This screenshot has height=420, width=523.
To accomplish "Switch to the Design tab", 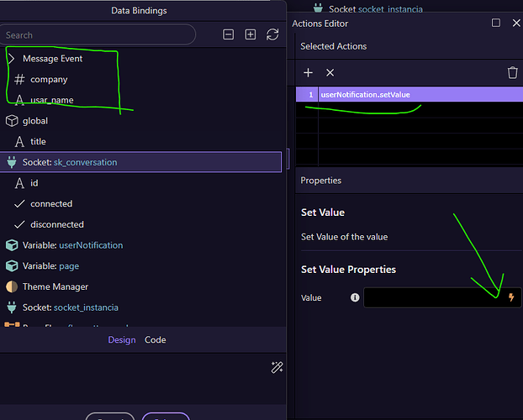I will pyautogui.click(x=122, y=340).
